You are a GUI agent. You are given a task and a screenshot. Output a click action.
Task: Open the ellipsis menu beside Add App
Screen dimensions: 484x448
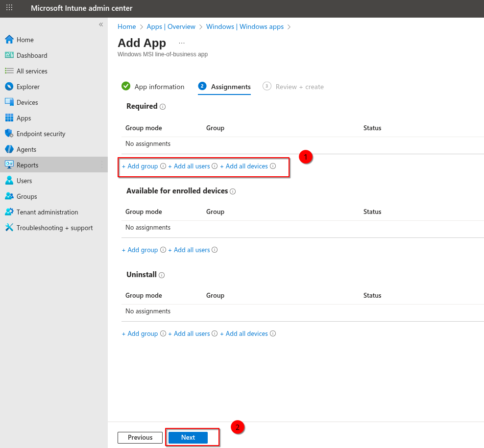182,43
